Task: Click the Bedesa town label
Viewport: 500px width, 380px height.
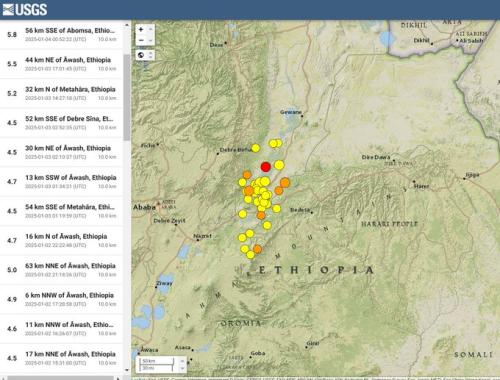Action: click(x=300, y=210)
